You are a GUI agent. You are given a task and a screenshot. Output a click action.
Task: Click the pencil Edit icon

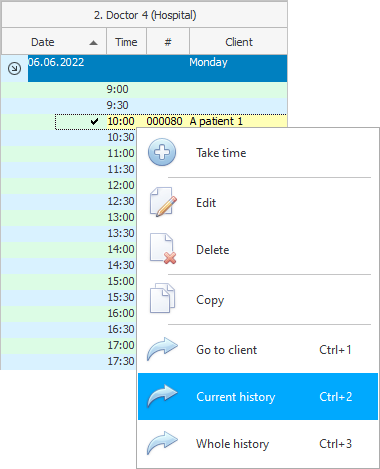click(163, 202)
